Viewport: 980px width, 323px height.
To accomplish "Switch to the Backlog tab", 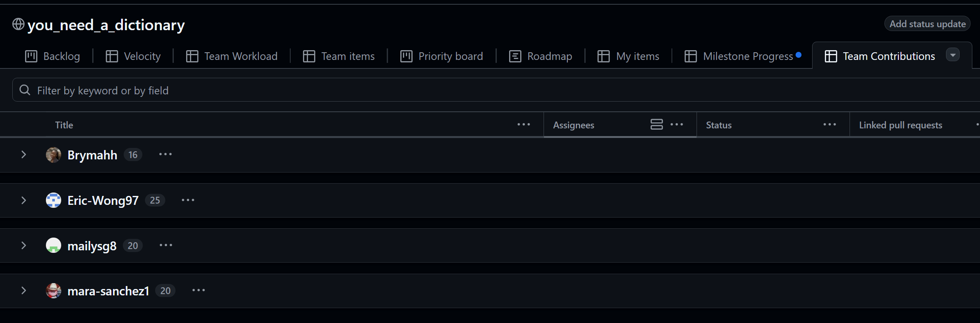I will pyautogui.click(x=53, y=56).
